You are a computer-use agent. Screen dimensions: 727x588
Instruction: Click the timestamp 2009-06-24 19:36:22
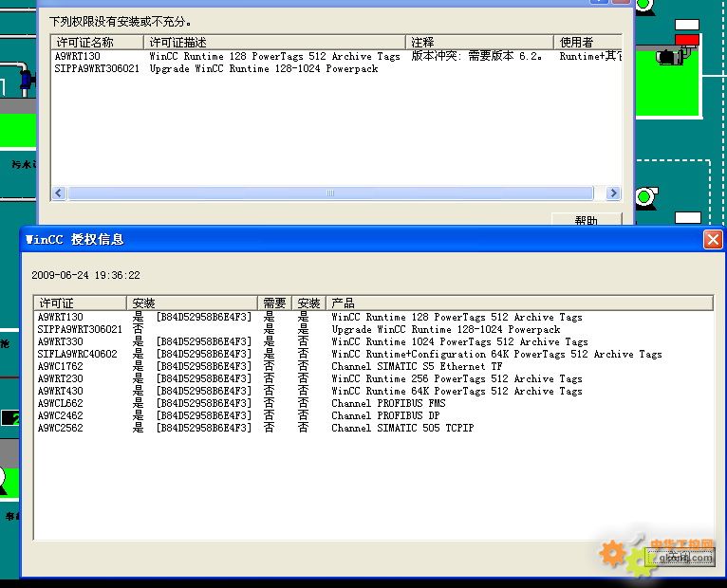85,275
